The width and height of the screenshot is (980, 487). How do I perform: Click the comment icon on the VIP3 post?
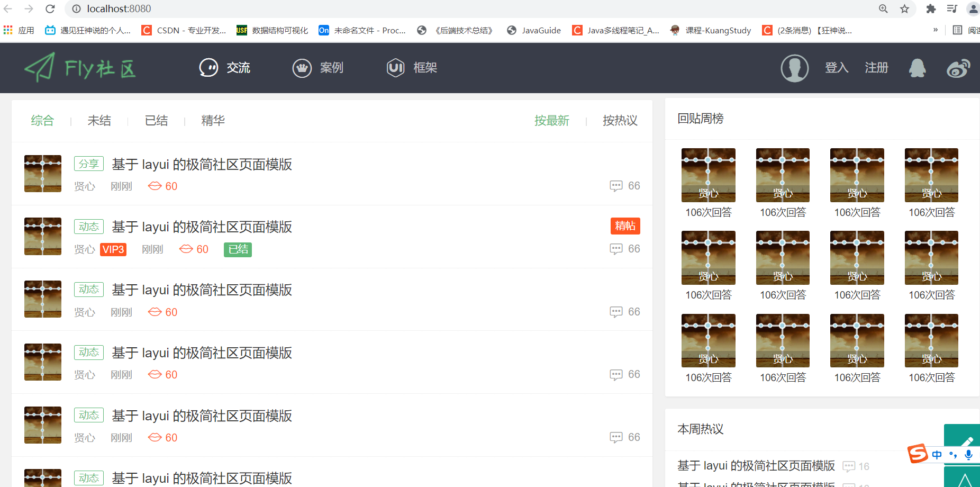616,249
